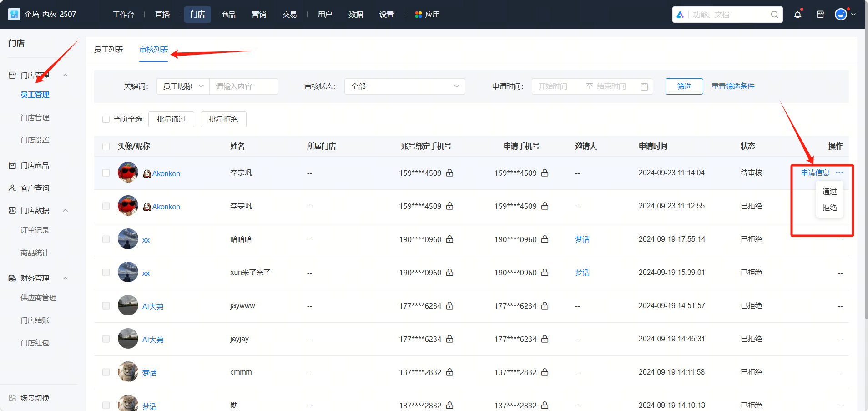Switch to the 员工列表 tab
868x411 pixels.
click(x=109, y=50)
